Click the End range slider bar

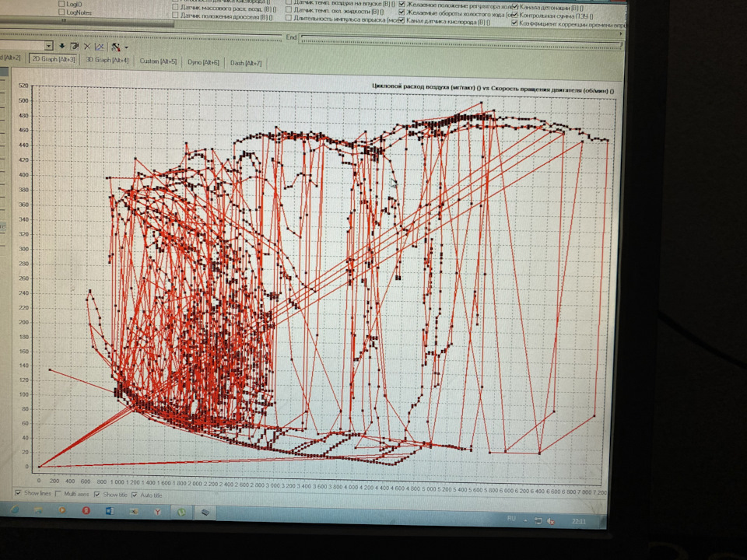461,41
